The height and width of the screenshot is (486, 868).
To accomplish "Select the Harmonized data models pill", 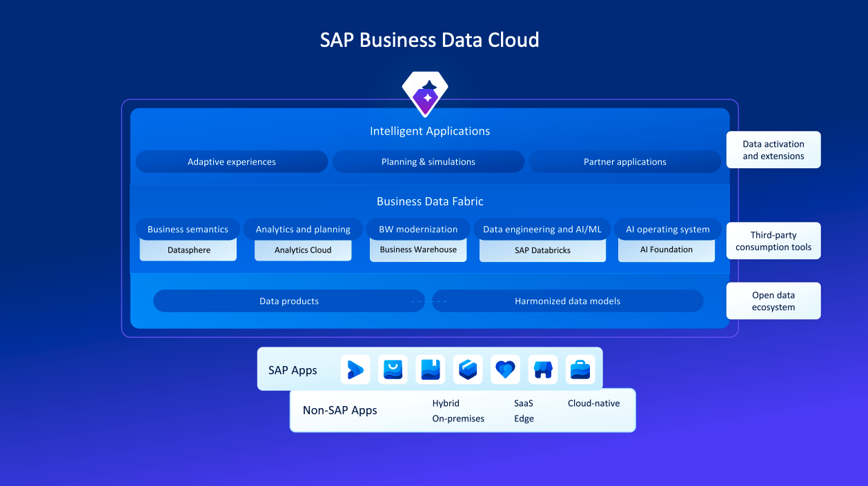I will [567, 301].
